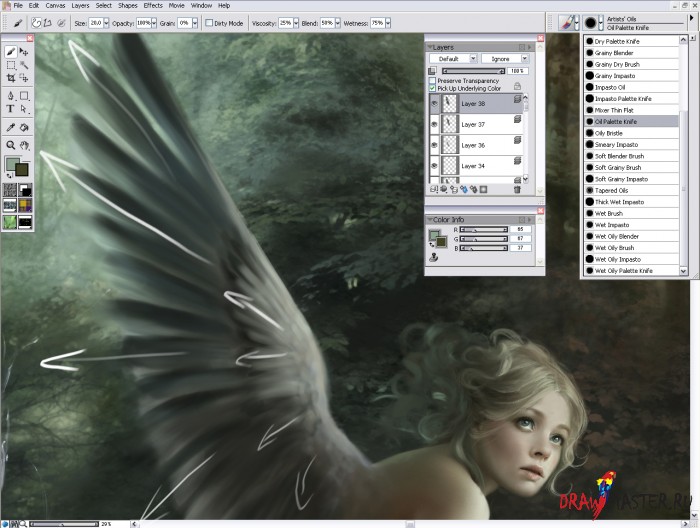Viewport: 700px width, 528px height.
Task: Swap main and additional colors in toolbox
Action: [x=9, y=175]
